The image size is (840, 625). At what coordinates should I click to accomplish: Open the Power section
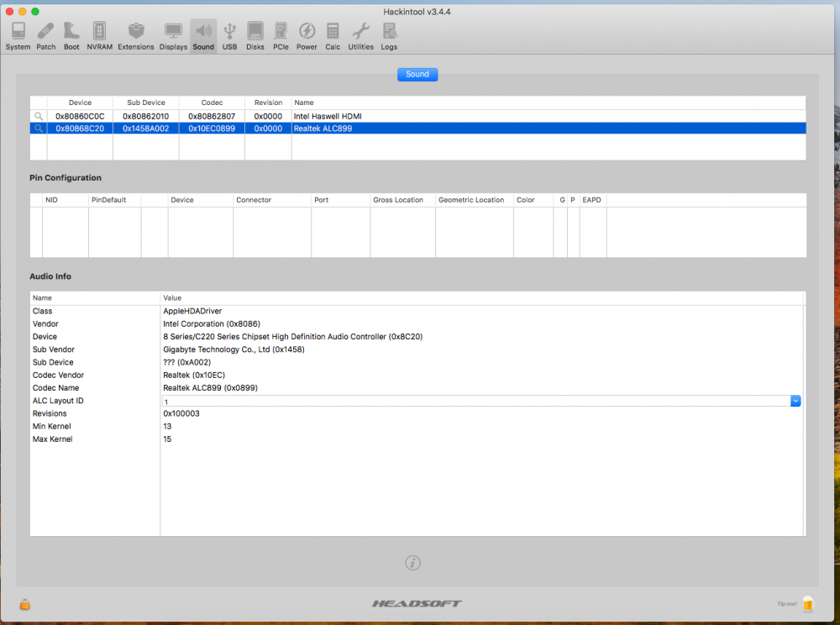click(307, 36)
